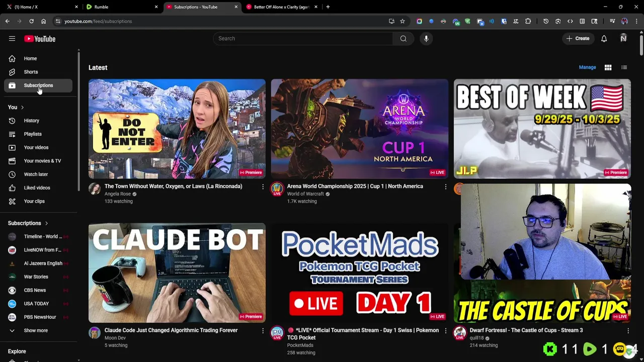Click the sidebar scrollbar
Screen dimensions: 644x362
coord(78,121)
